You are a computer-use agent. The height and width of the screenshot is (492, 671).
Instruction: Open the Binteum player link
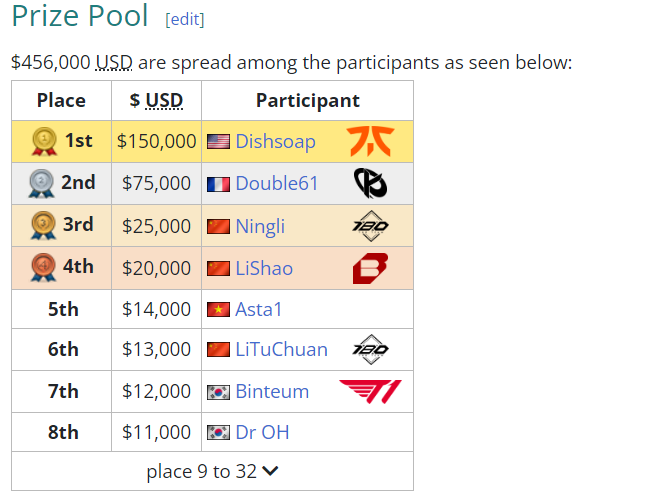[272, 391]
